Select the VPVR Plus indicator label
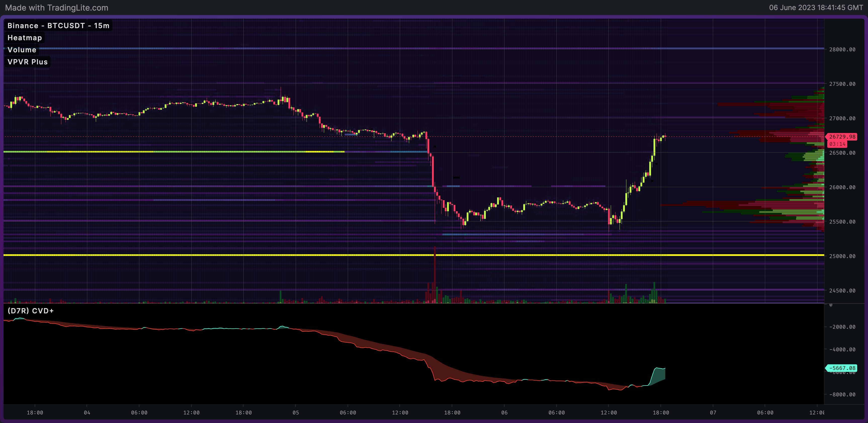Viewport: 868px width, 423px height. pyautogui.click(x=28, y=62)
